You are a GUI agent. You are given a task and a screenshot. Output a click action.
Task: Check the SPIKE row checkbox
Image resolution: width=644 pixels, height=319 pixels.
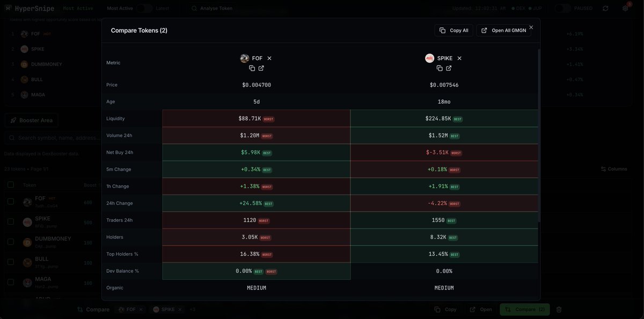(x=11, y=221)
